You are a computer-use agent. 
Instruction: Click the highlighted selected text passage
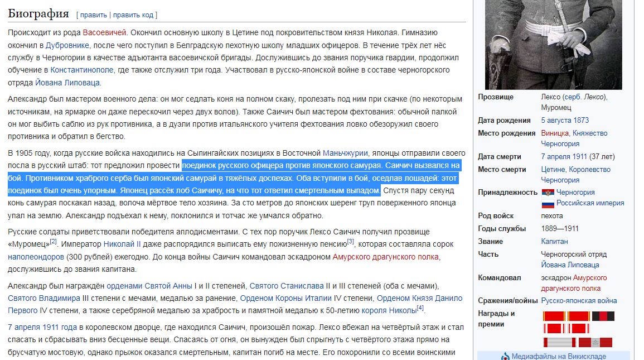[x=235, y=178]
